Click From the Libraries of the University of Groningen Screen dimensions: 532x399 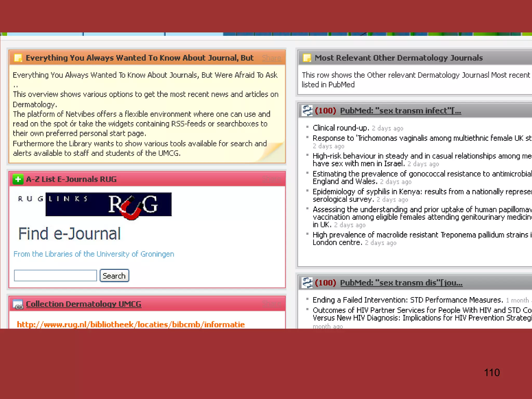(x=94, y=254)
